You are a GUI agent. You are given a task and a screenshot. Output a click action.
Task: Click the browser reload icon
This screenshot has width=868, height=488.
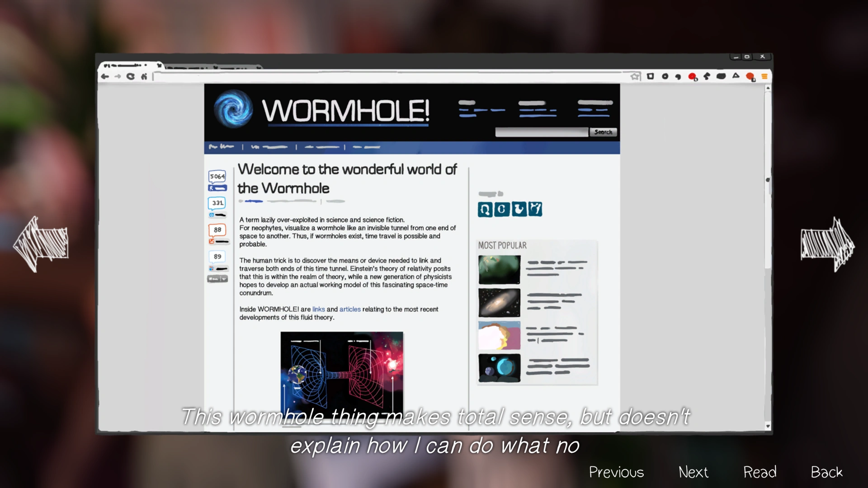tap(131, 76)
